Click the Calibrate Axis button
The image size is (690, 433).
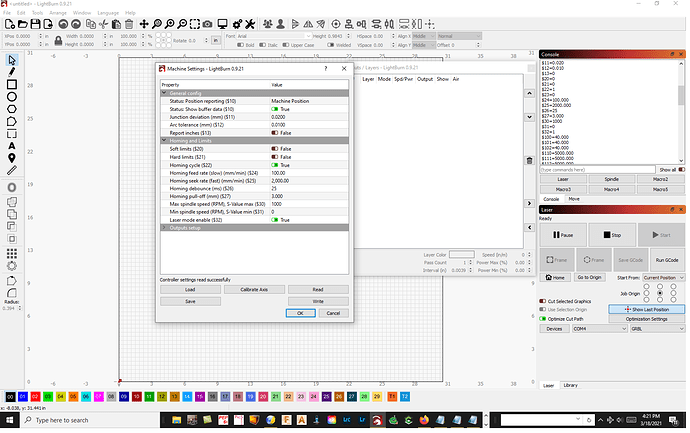tap(254, 290)
